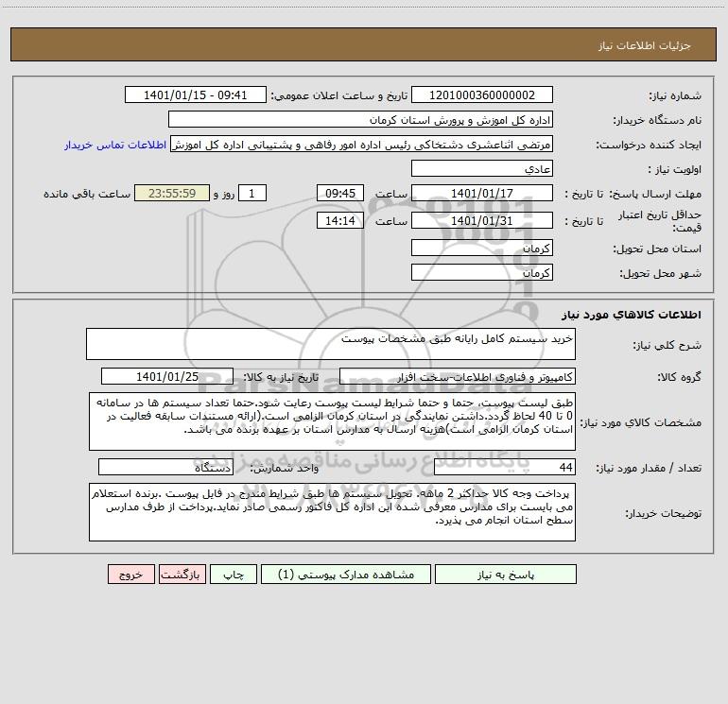Click the اطلاعات کالاهای مورد نیاز section heading

[x=632, y=315]
